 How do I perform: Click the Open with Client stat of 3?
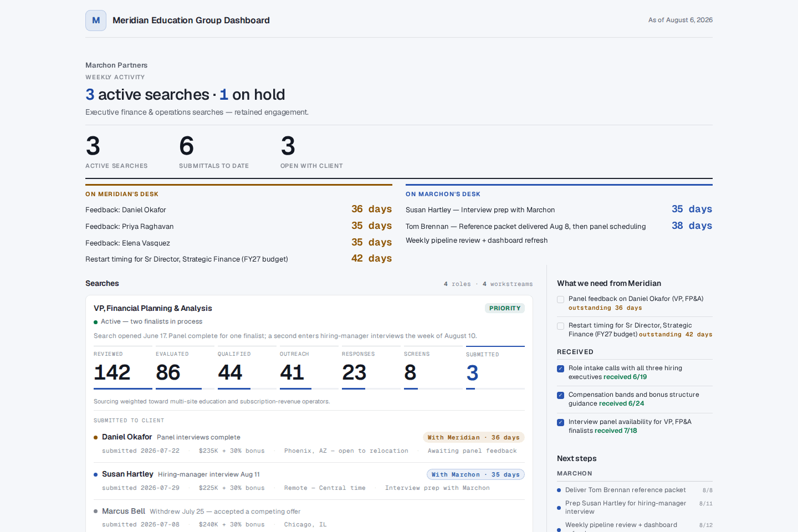[x=311, y=151]
